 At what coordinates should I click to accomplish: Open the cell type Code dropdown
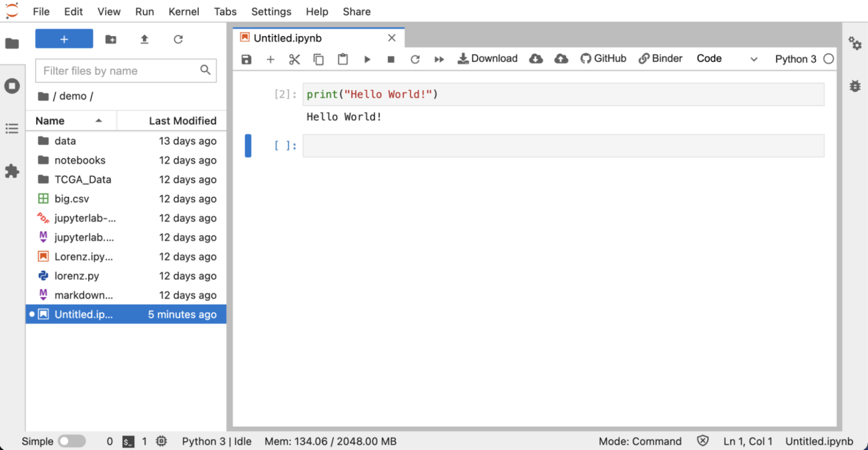tap(726, 59)
